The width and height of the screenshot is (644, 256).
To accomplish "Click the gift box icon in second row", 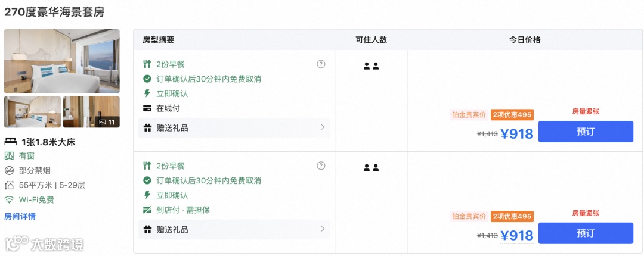I will [x=147, y=229].
